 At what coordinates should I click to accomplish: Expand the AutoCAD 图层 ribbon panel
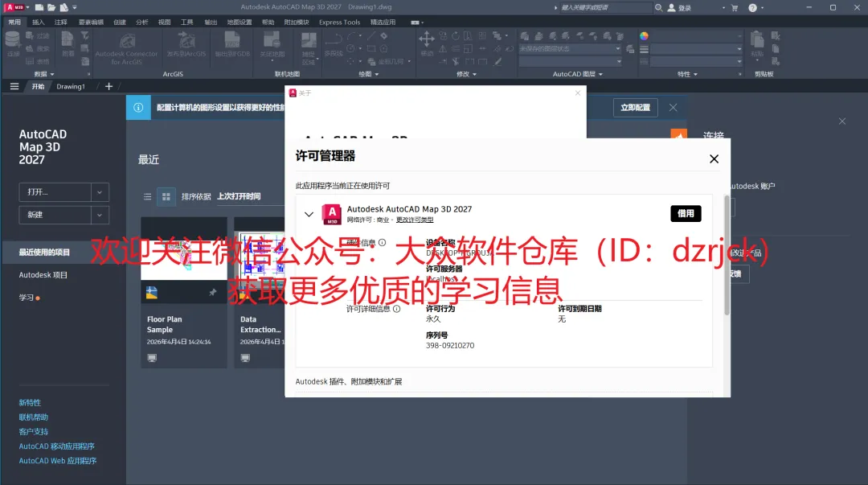tap(577, 74)
